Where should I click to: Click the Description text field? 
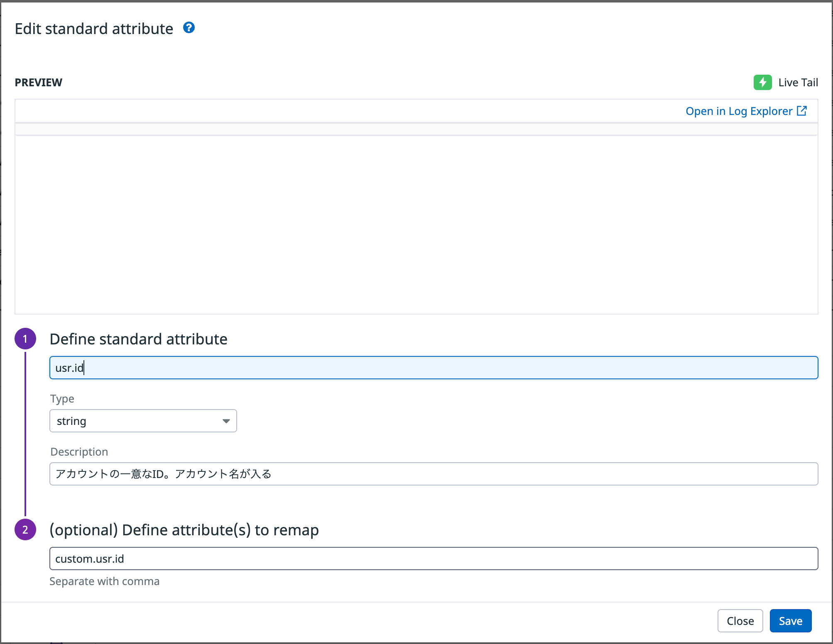[434, 474]
